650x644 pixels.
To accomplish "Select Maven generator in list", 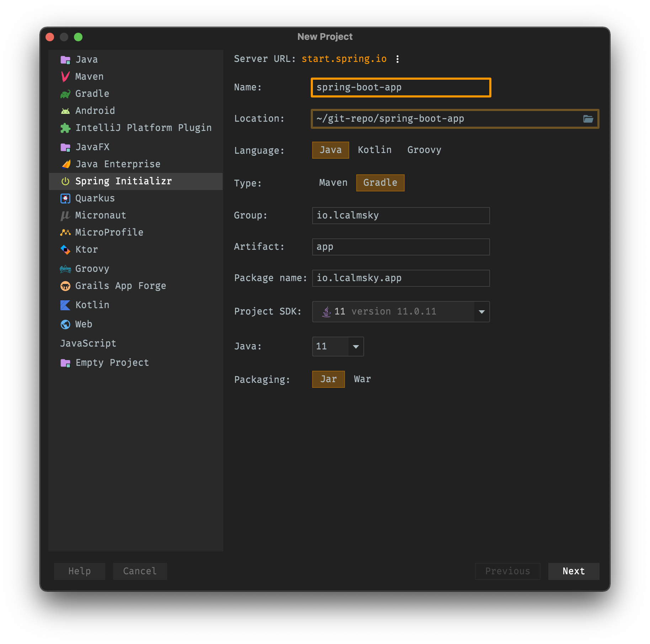I will (136, 77).
